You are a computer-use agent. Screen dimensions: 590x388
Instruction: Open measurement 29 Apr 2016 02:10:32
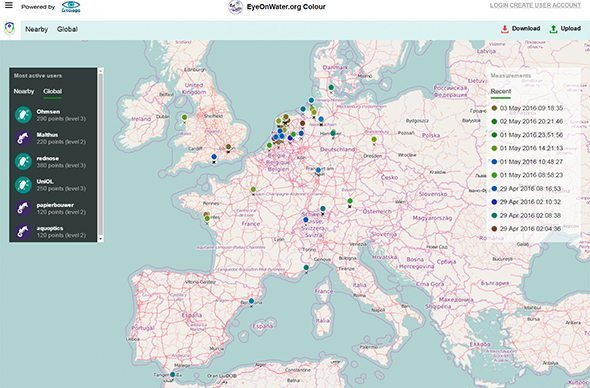click(x=526, y=202)
